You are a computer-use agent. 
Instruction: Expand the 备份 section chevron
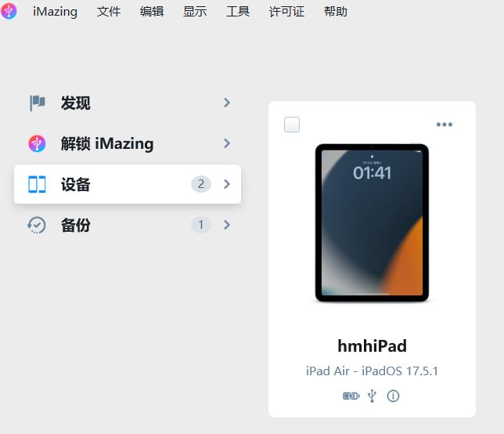pyautogui.click(x=227, y=225)
